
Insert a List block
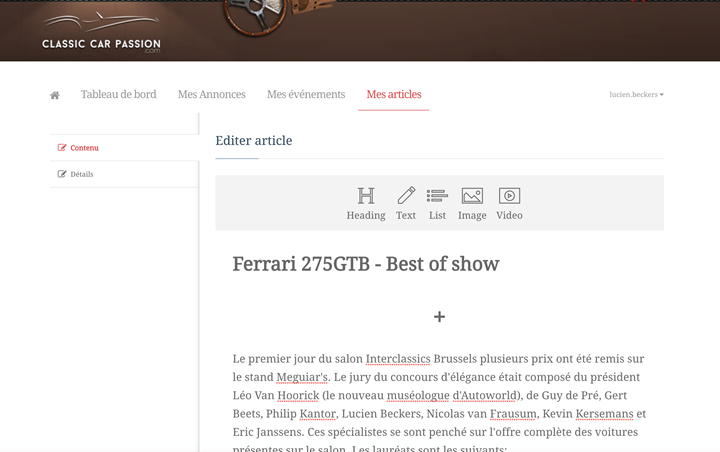(x=437, y=203)
